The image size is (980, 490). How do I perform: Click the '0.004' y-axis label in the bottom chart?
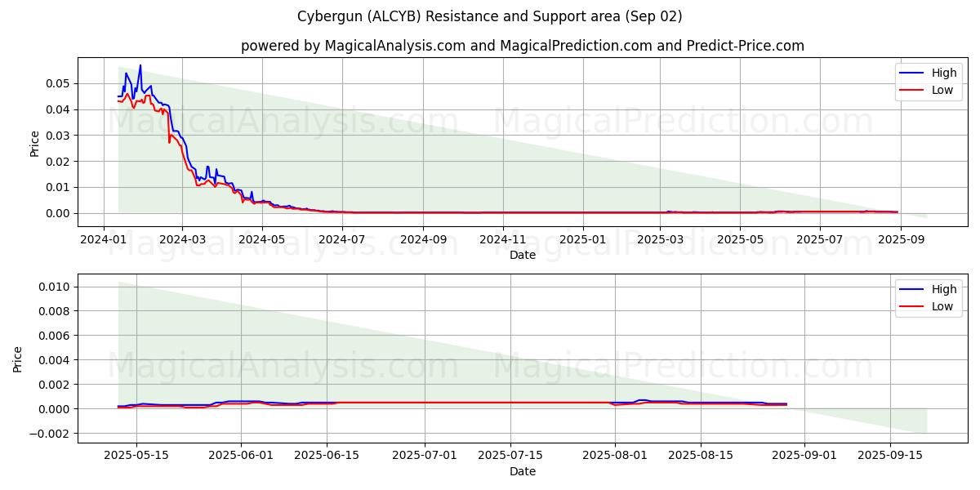56,360
